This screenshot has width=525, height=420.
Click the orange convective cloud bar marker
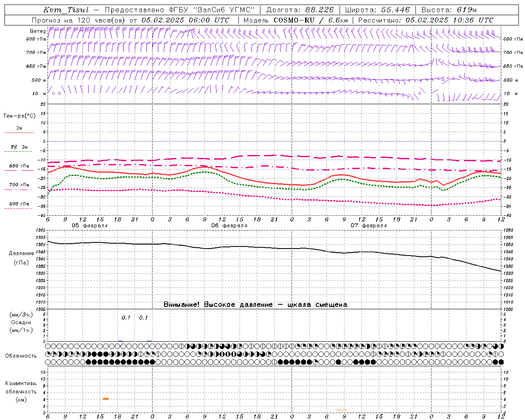tap(106, 399)
